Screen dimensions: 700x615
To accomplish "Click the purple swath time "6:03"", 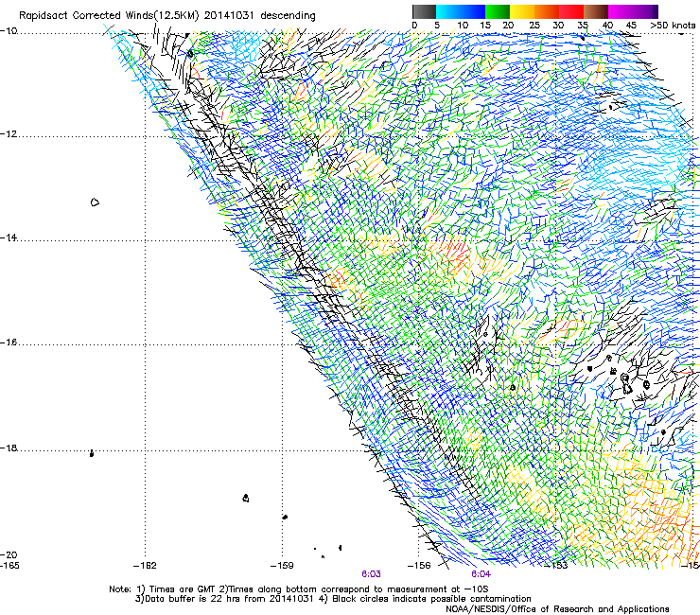I will (371, 574).
